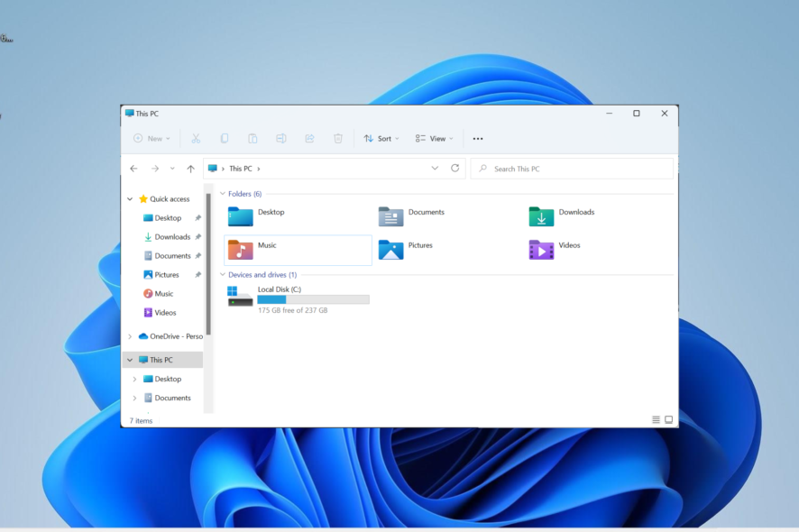Select the Music folder in main pane
Image resolution: width=799 pixels, height=532 pixels.
coord(298,250)
